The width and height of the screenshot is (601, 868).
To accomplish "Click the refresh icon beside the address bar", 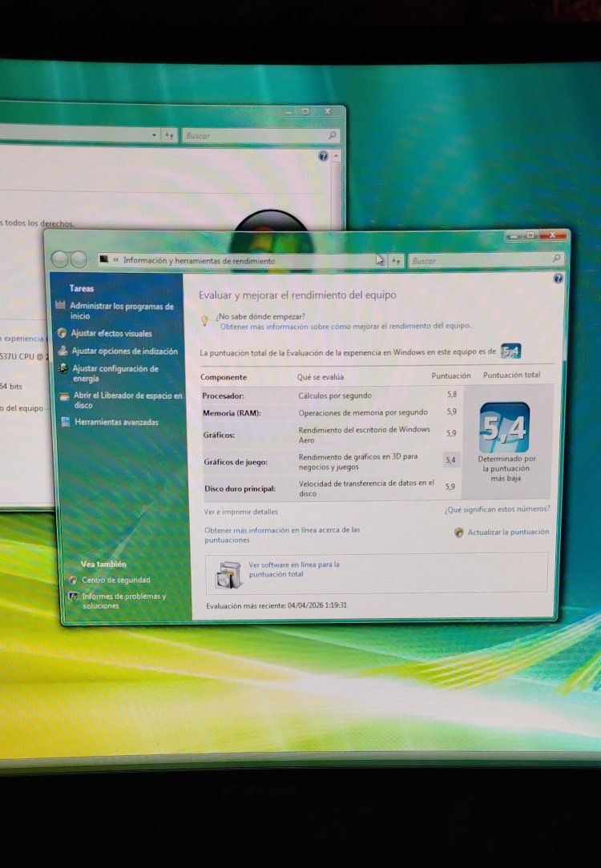I will pyautogui.click(x=397, y=261).
